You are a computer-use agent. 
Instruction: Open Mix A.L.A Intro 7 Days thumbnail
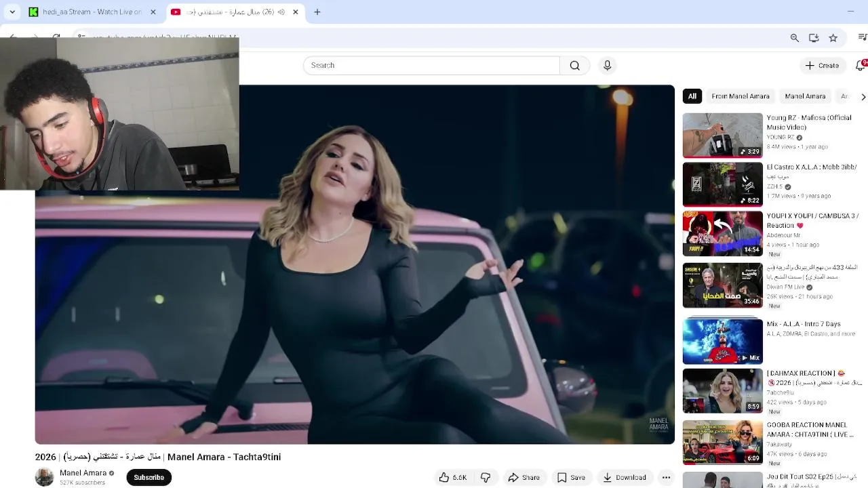(722, 341)
